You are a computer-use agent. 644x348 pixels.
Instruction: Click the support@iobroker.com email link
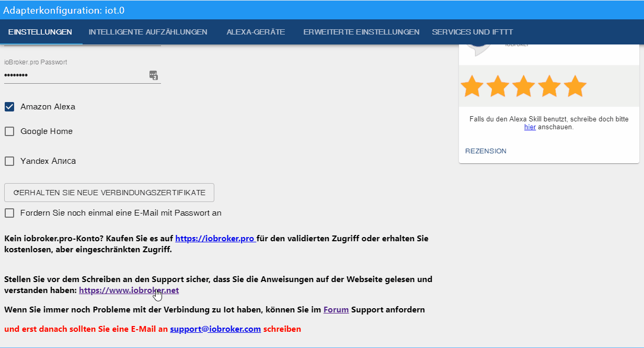tap(215, 329)
